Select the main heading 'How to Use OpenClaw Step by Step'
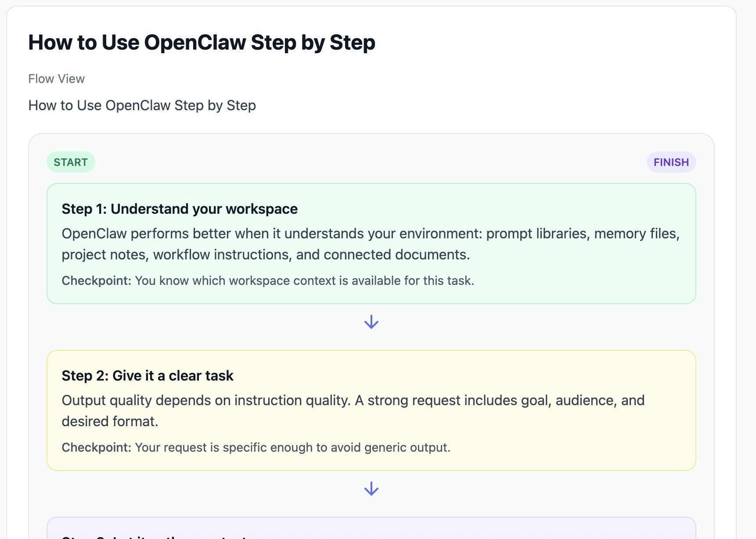The width and height of the screenshot is (756, 539). pos(202,43)
